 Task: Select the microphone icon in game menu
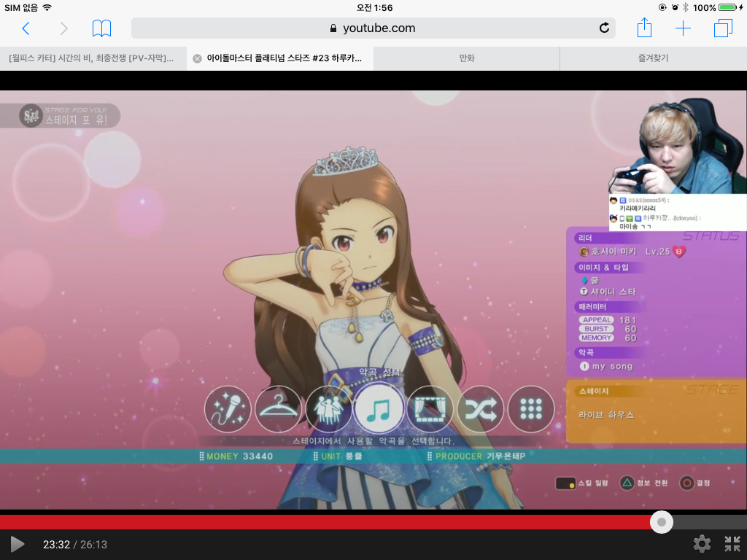click(228, 410)
